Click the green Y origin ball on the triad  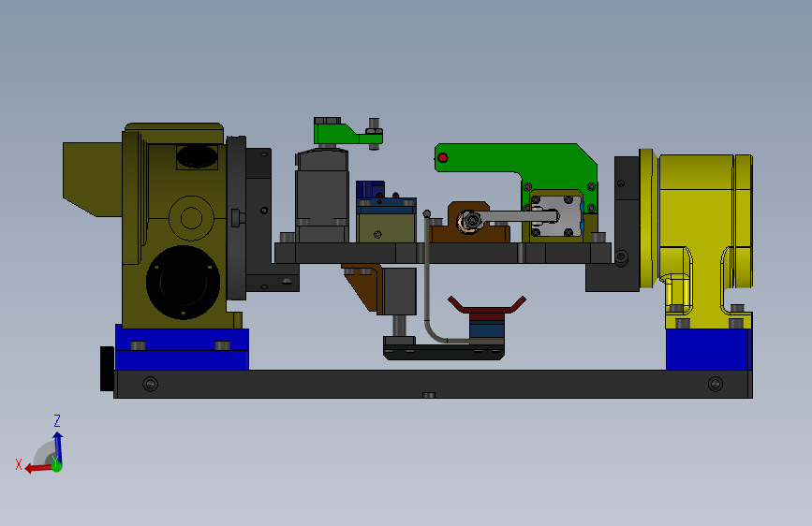[x=56, y=466]
